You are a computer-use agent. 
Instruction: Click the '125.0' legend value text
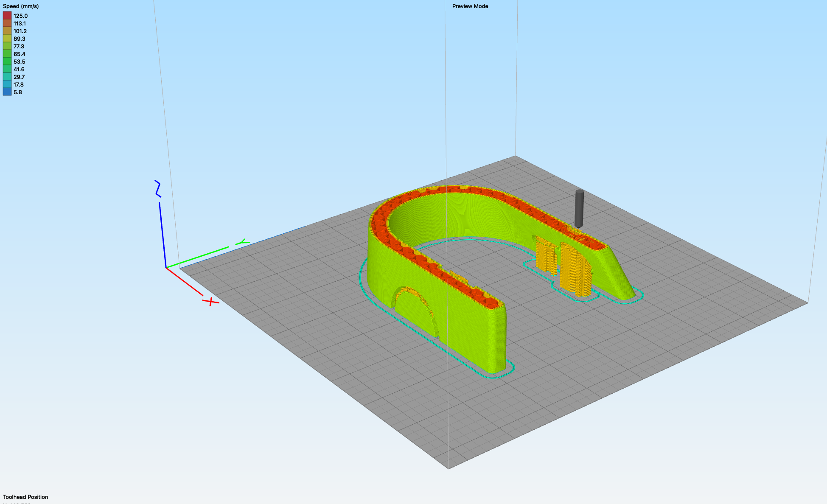tap(20, 16)
